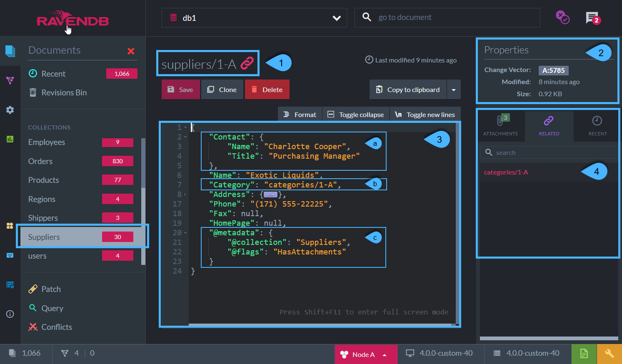Viewport: 622px width, 364px height.
Task: Click the green document icon in footer
Action: point(584,354)
